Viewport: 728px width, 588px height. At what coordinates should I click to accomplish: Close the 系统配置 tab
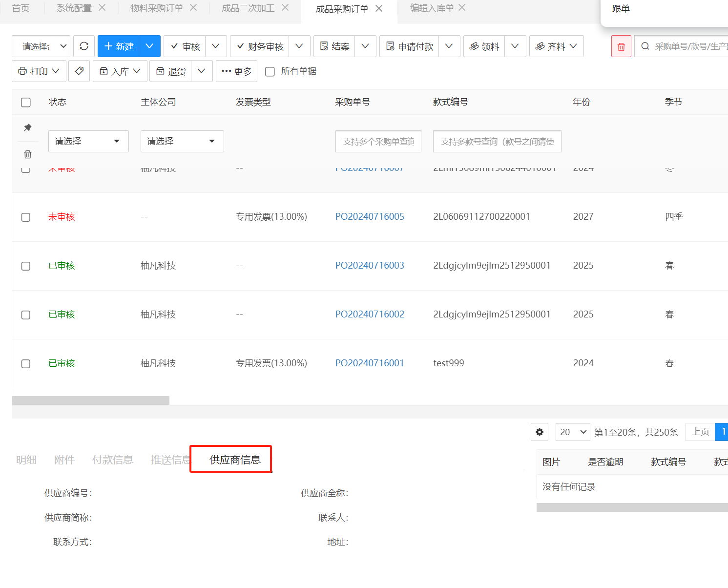point(102,8)
